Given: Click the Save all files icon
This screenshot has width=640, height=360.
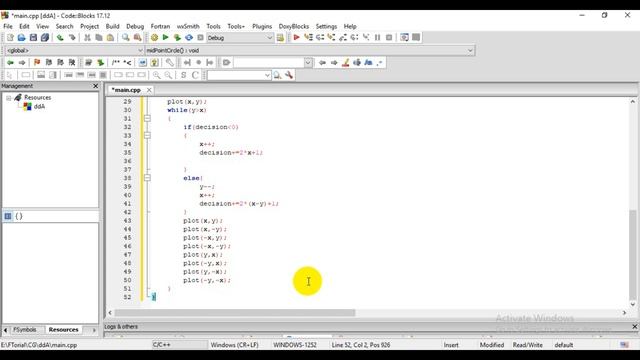Looking at the screenshot, I should coord(44,38).
